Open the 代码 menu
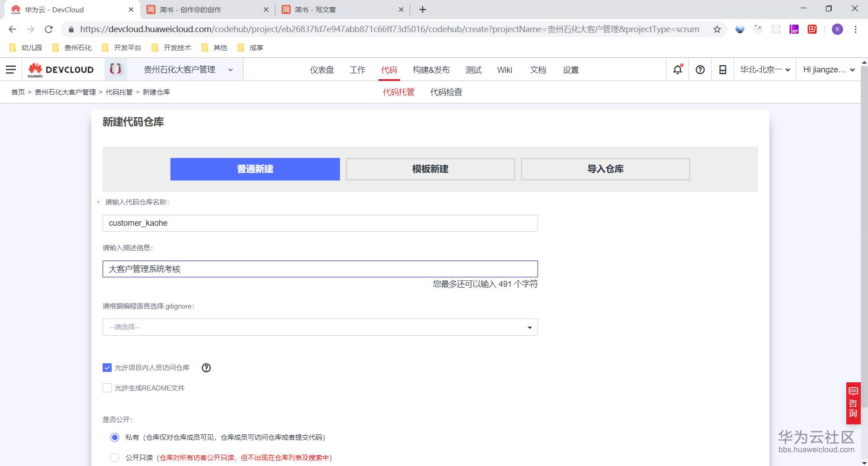 [x=389, y=70]
